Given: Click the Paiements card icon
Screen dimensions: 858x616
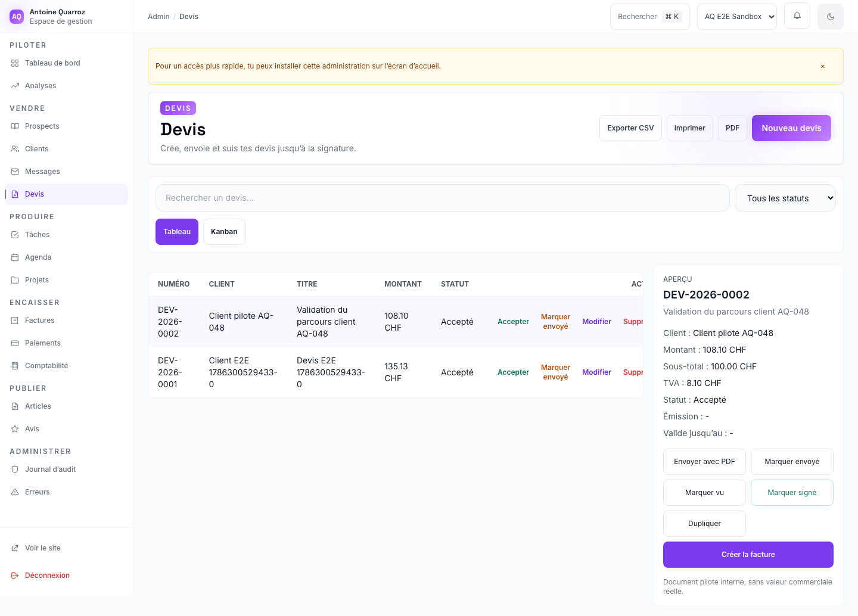Looking at the screenshot, I should coord(15,343).
